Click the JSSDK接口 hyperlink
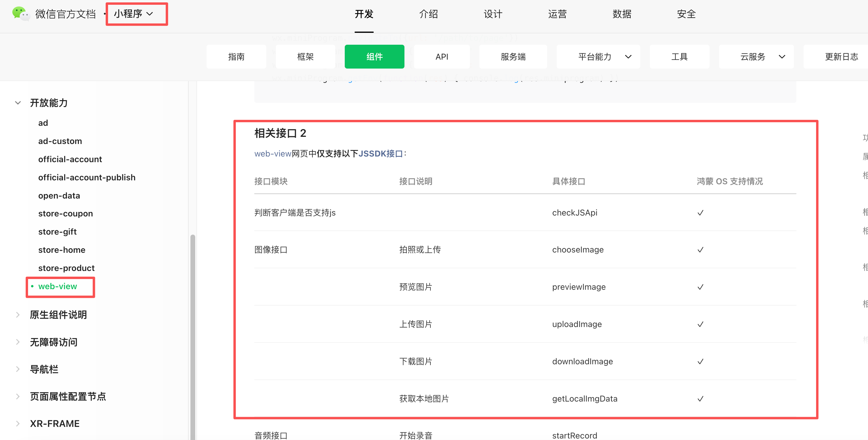Viewport: 868px width, 440px height. point(381,154)
